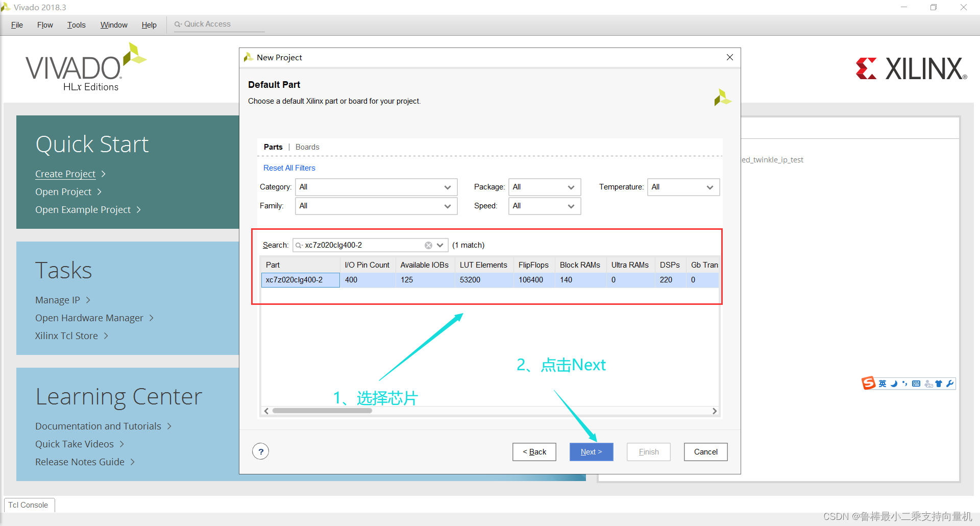The image size is (980, 526).
Task: Click the arrow next to Open Project
Action: [x=100, y=192]
